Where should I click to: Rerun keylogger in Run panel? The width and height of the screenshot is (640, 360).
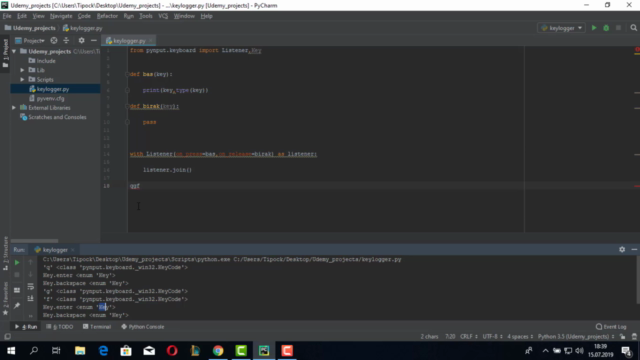click(x=17, y=262)
